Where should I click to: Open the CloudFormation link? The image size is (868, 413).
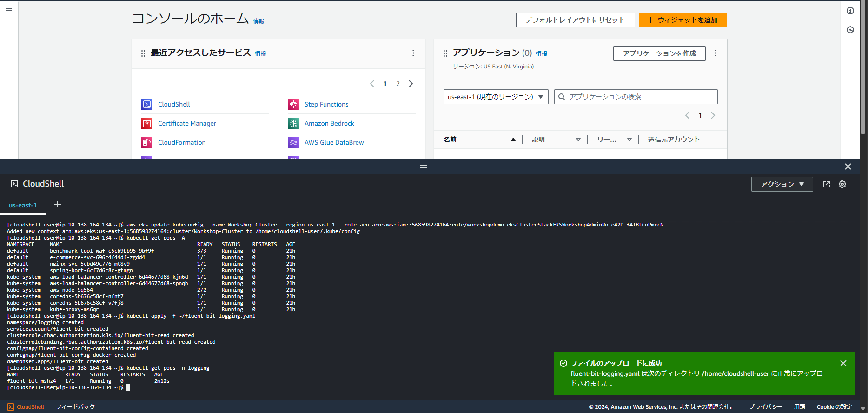click(x=182, y=142)
